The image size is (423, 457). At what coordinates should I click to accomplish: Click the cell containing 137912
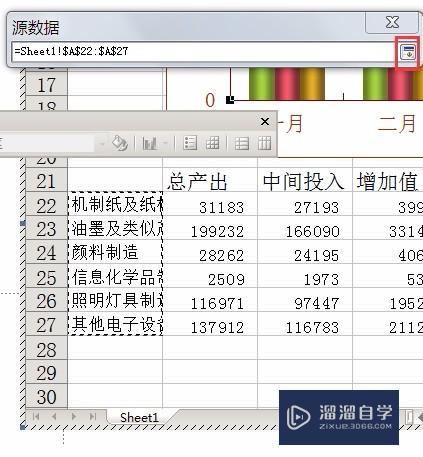click(210, 324)
